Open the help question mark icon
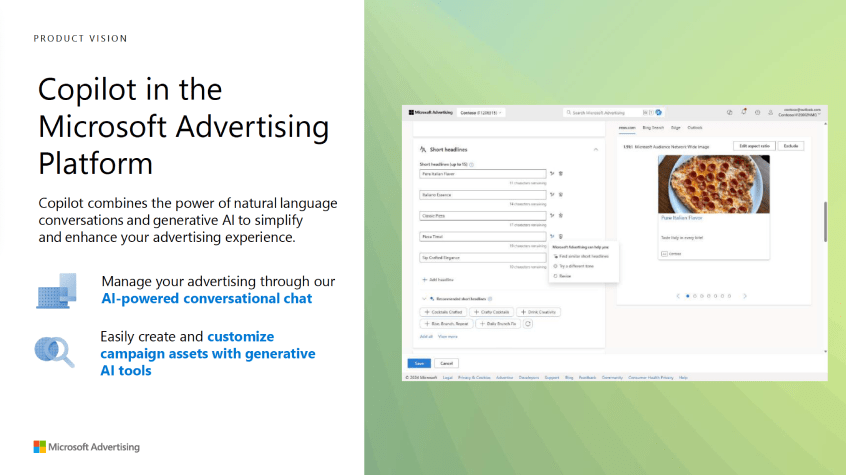Image resolution: width=846 pixels, height=475 pixels. pyautogui.click(x=757, y=112)
